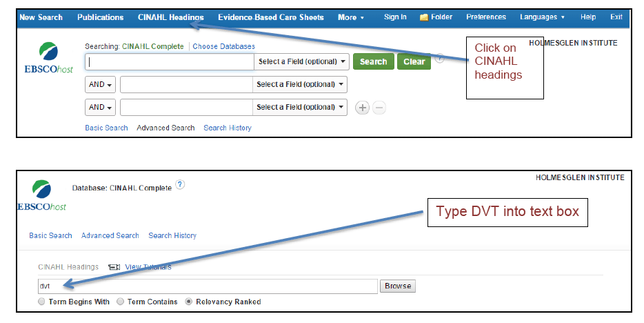
Task: Go to New Search in the top bar
Action: click(x=41, y=17)
